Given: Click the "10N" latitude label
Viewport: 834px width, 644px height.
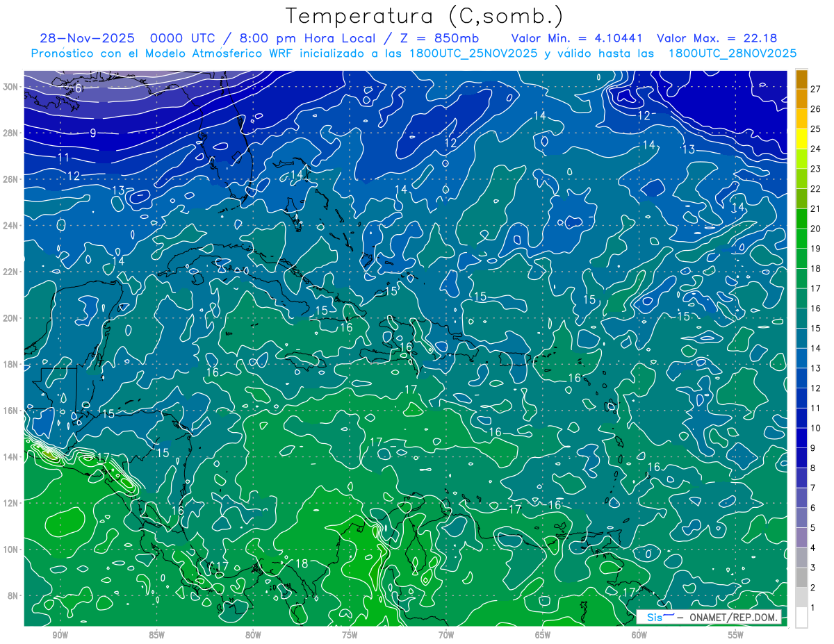Looking at the screenshot, I should (x=10, y=550).
